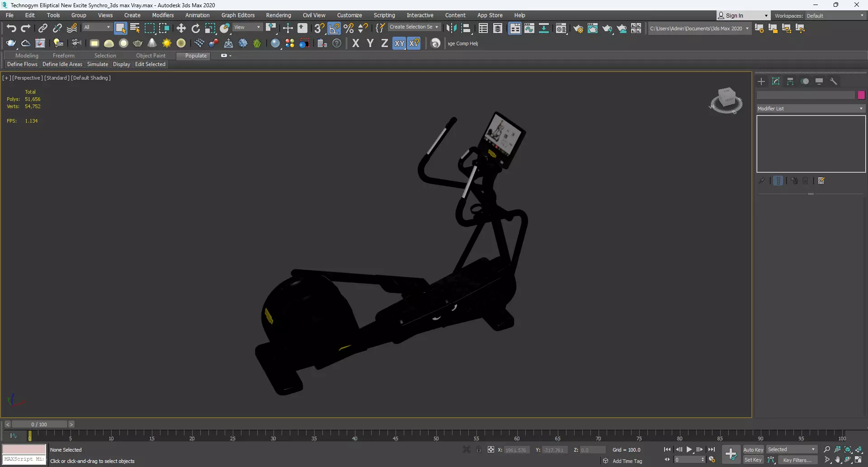
Task: Activate the Select and Rotate tool
Action: point(195,28)
